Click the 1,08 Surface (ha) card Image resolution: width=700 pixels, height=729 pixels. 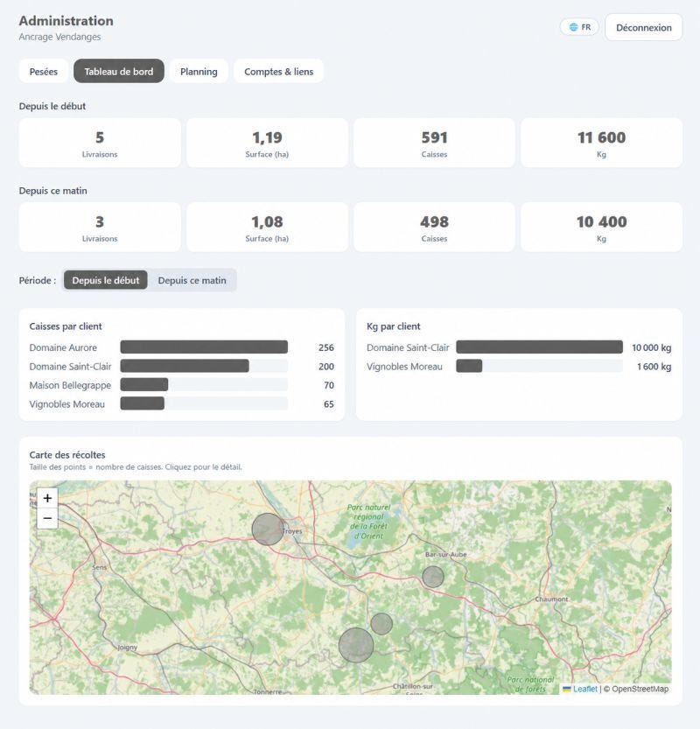point(267,227)
